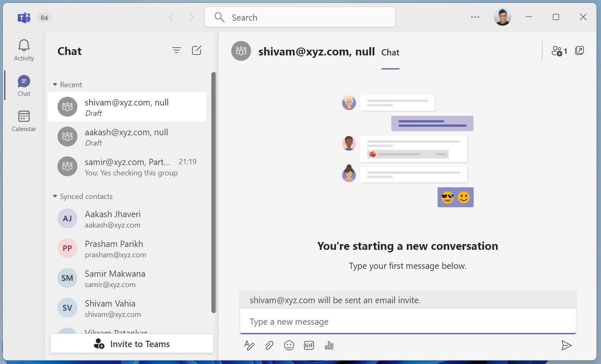Click the shivam@xyz.com, null conversation title
This screenshot has height=364, width=601.
click(x=316, y=52)
